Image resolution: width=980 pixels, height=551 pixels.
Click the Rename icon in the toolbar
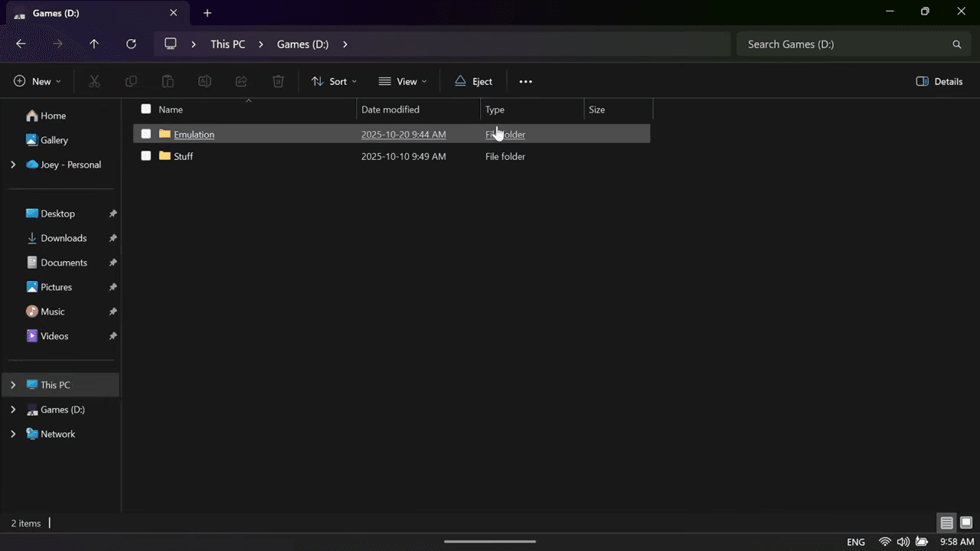point(204,81)
